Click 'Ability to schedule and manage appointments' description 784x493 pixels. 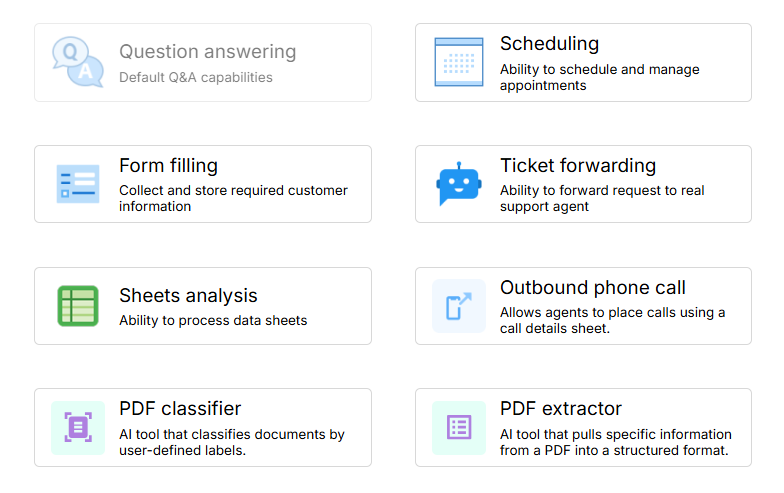[x=599, y=78]
